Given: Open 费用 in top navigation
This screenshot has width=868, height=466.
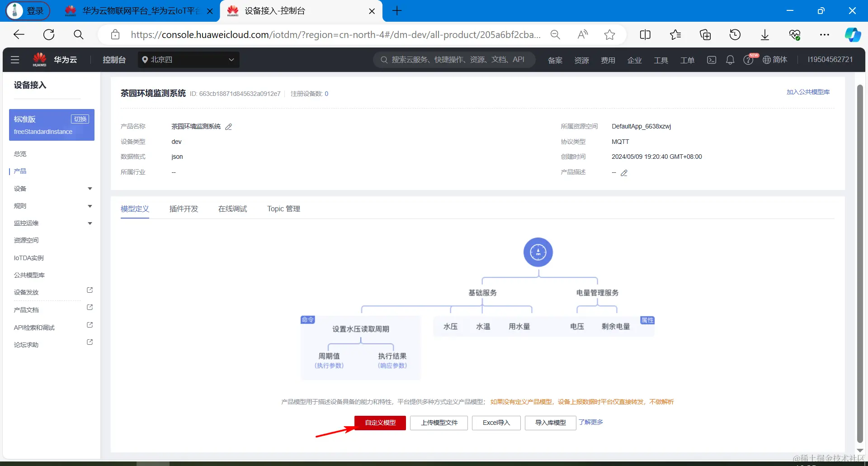Looking at the screenshot, I should point(608,60).
